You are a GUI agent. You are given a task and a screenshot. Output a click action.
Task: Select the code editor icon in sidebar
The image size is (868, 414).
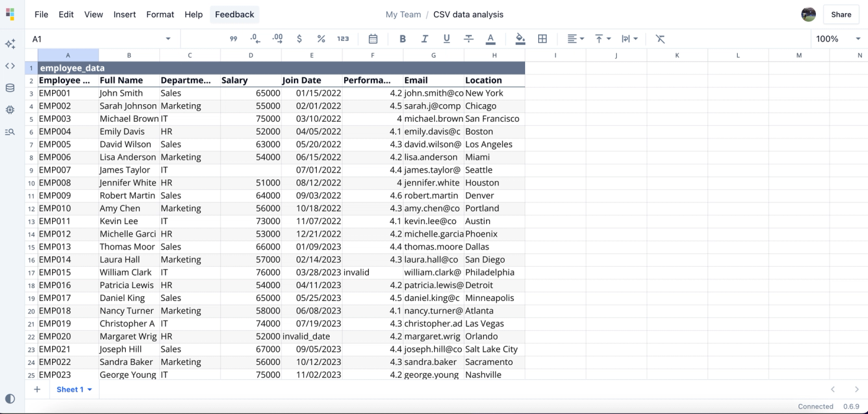(x=10, y=65)
